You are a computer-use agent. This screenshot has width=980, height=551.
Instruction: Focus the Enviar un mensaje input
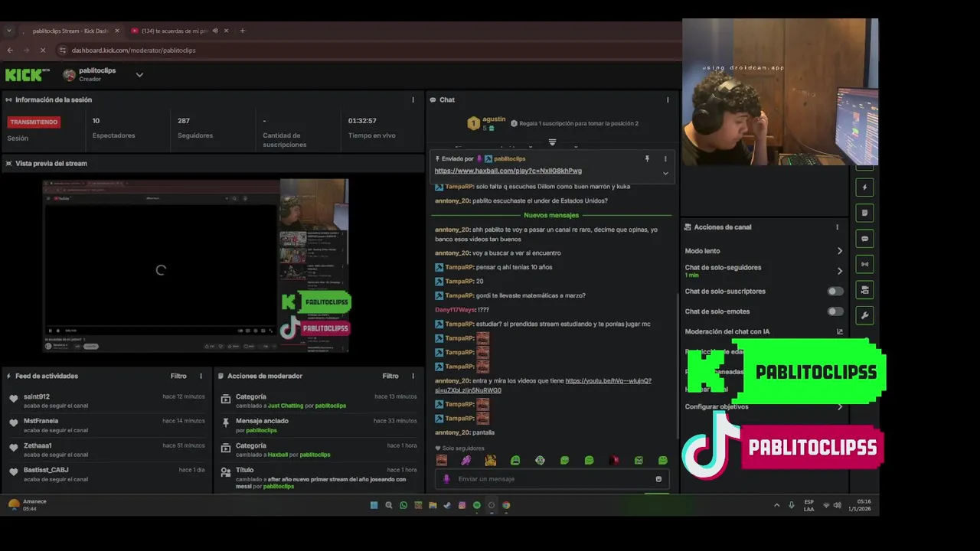click(x=551, y=479)
